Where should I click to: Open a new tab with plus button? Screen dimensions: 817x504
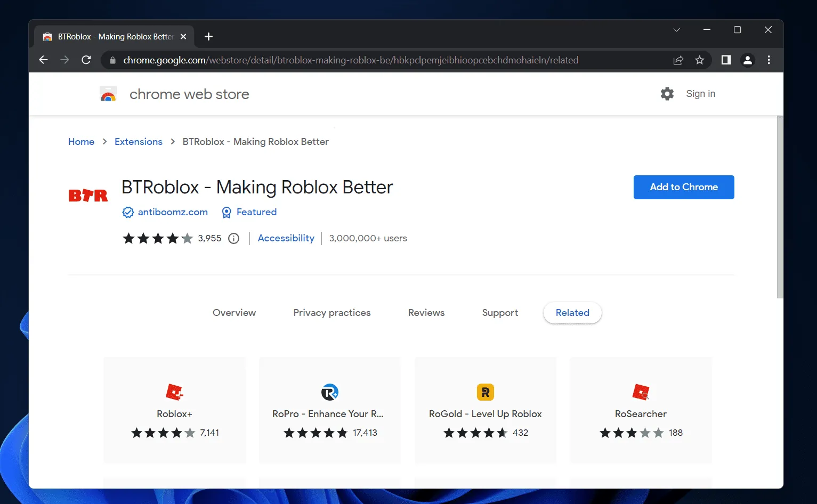pyautogui.click(x=209, y=37)
